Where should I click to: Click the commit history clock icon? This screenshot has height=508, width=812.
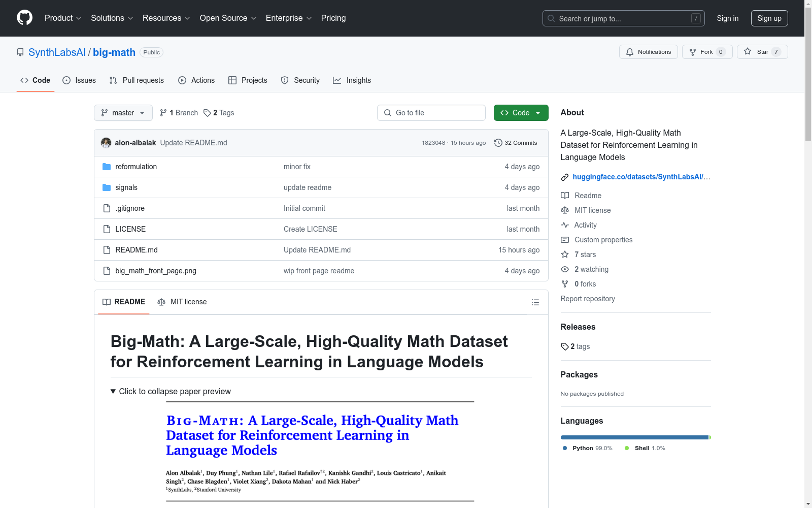[498, 143]
